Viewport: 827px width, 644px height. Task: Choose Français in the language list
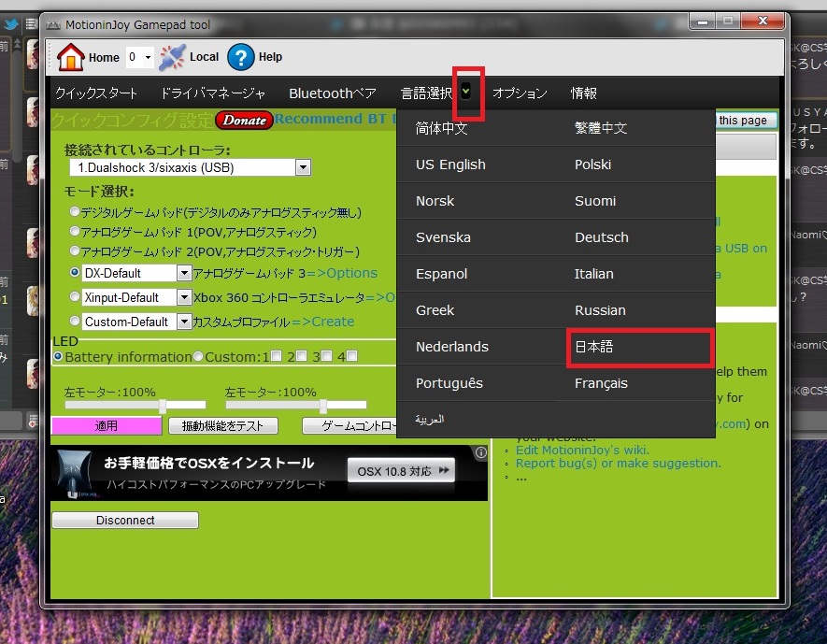[635, 383]
